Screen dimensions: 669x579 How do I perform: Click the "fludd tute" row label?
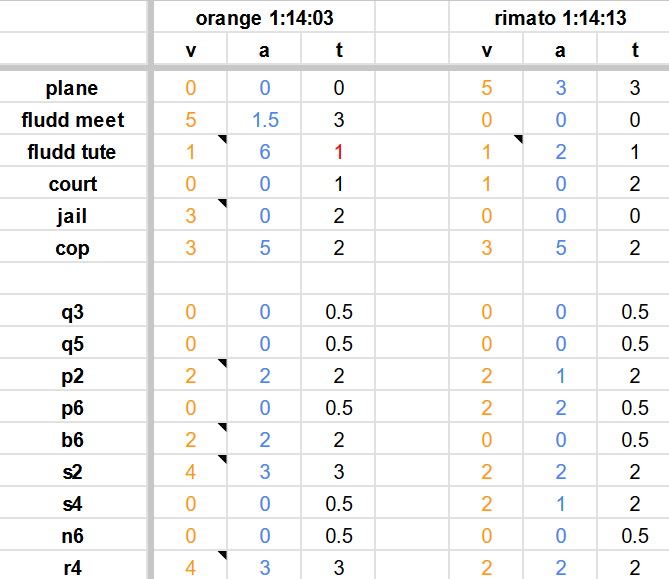click(x=73, y=152)
